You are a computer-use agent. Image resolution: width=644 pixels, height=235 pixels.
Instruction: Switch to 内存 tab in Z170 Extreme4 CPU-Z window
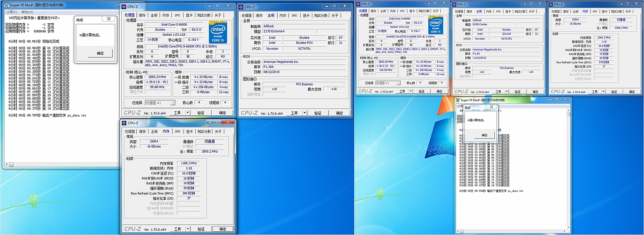(283, 16)
